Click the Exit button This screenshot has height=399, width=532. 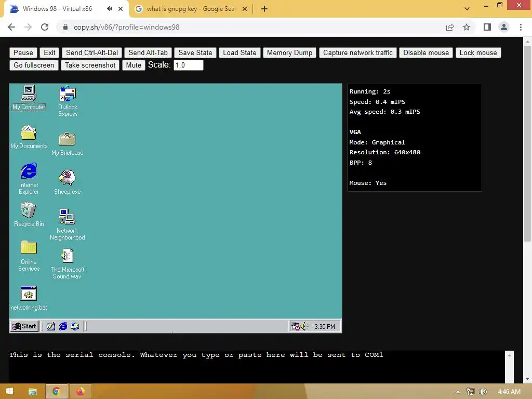[x=49, y=52]
